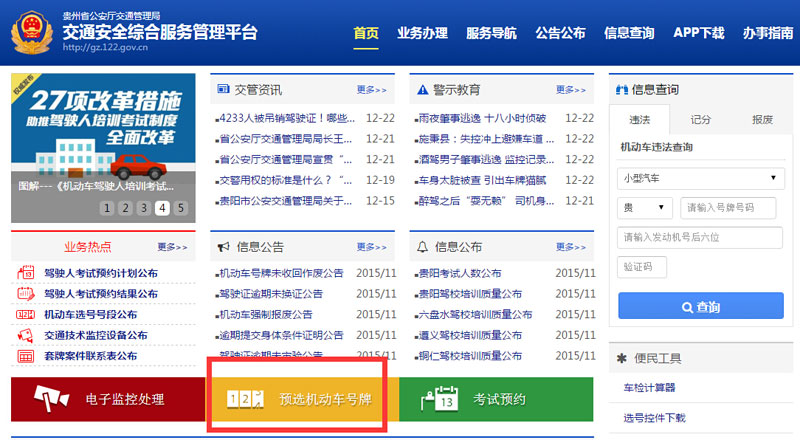Click the table icon beside 套牌案件联系表公布
The width and height of the screenshot is (800, 440).
pyautogui.click(x=26, y=356)
